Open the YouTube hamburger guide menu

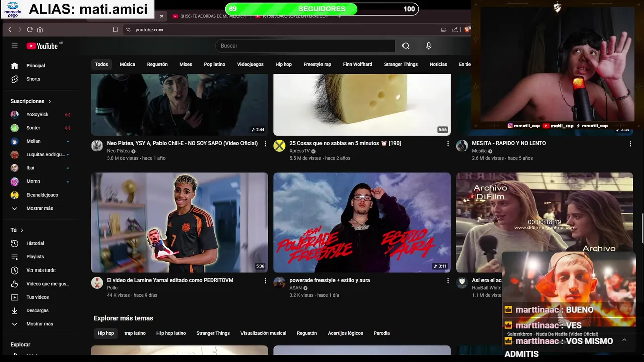tap(15, 46)
